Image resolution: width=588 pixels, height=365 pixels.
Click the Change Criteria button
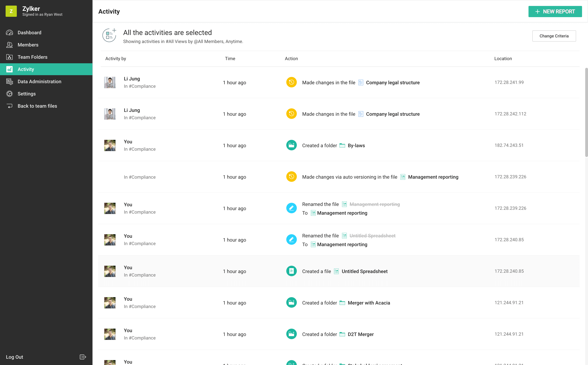(x=554, y=36)
